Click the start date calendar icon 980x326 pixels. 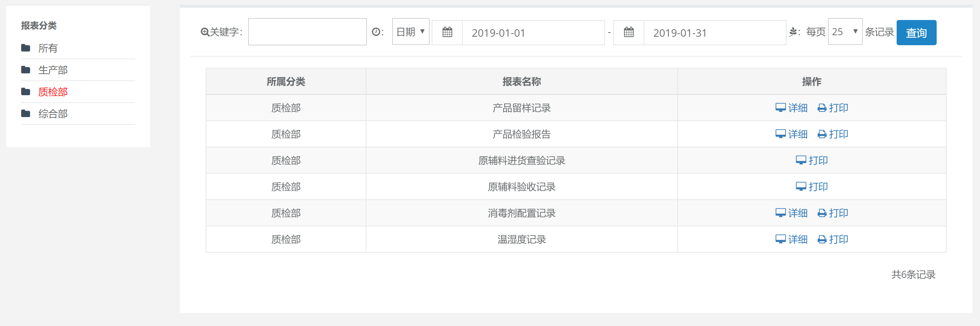pyautogui.click(x=447, y=32)
